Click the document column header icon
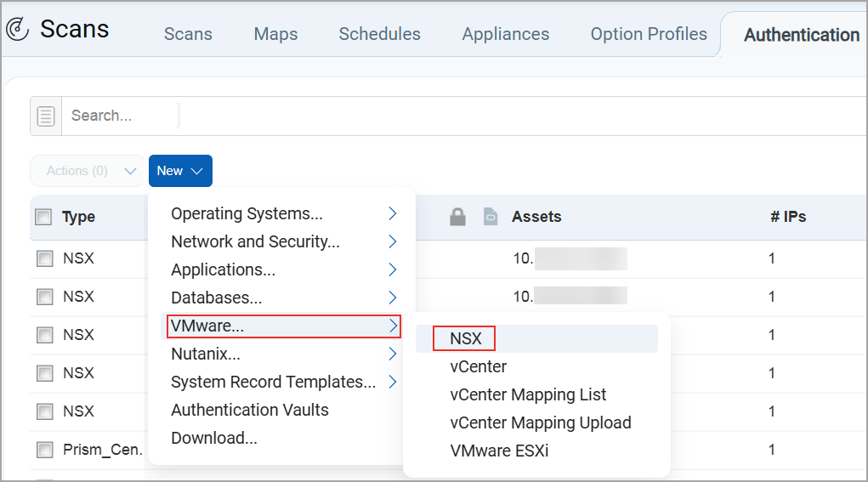This screenshot has height=482, width=868. [x=491, y=217]
